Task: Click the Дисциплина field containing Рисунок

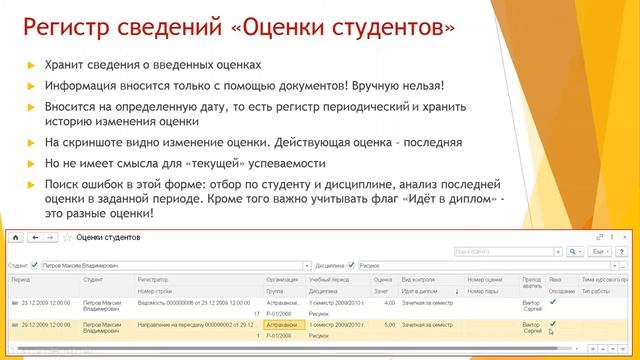Action: (x=484, y=266)
